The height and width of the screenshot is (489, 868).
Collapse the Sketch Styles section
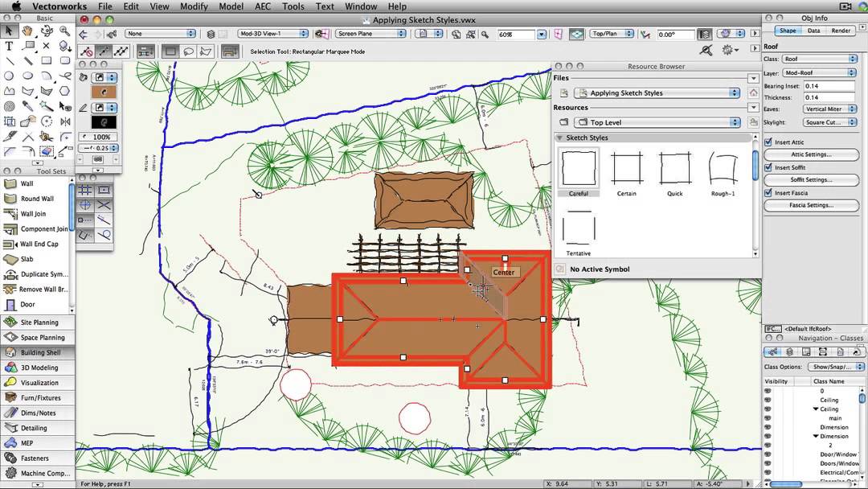pyautogui.click(x=559, y=138)
